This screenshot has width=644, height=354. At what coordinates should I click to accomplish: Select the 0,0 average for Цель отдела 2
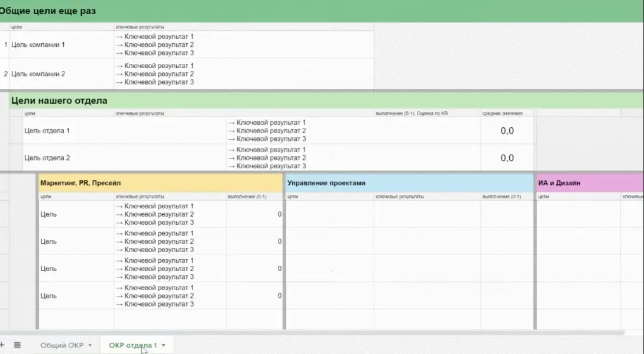(x=507, y=158)
